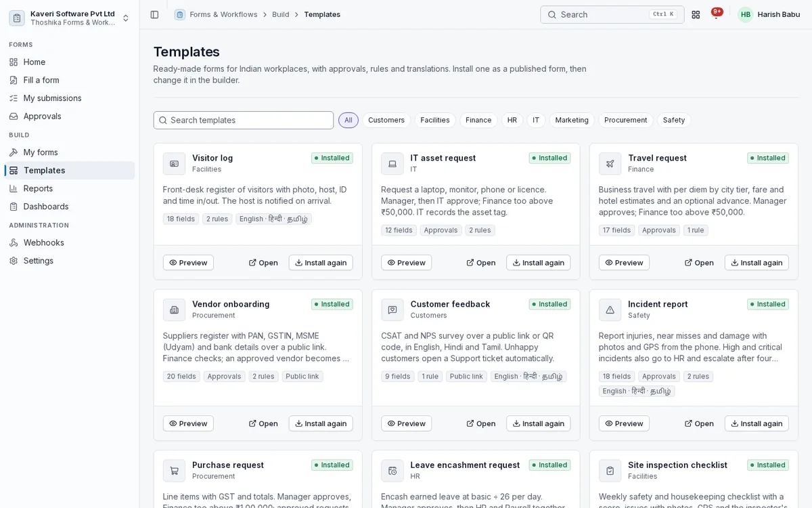Click Travel request plane icon

pyautogui.click(x=610, y=163)
